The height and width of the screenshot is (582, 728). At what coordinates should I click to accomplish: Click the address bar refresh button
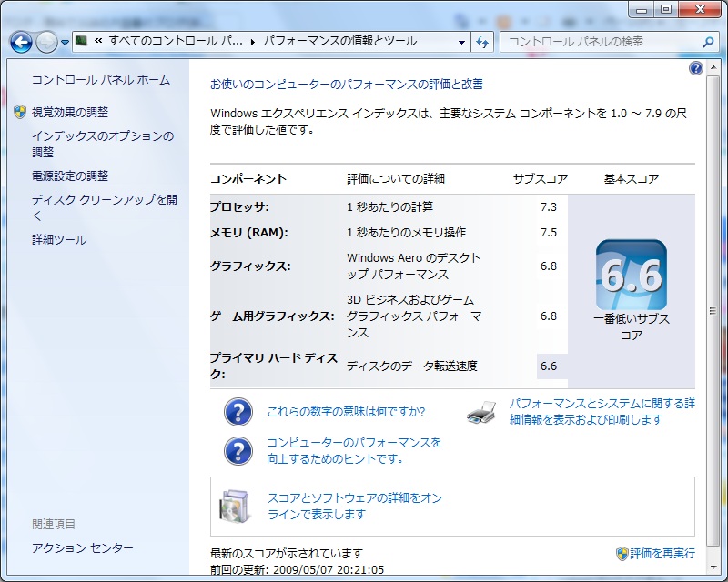(x=482, y=42)
